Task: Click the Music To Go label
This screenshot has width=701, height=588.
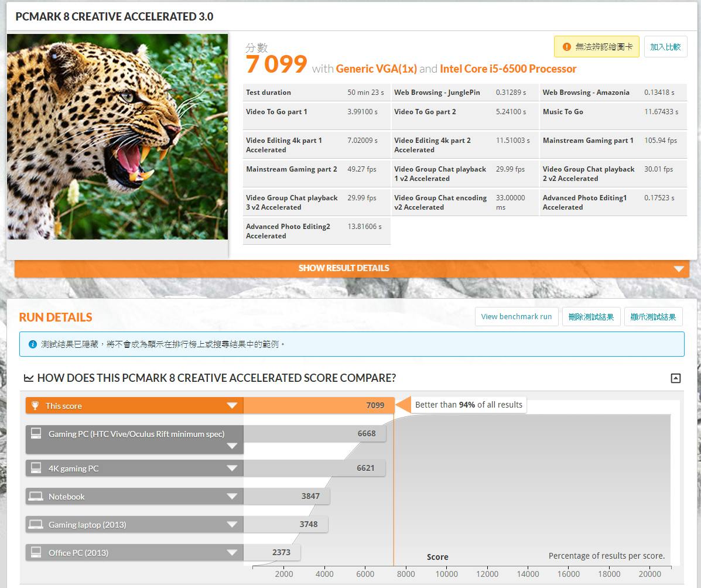Action: (x=563, y=112)
